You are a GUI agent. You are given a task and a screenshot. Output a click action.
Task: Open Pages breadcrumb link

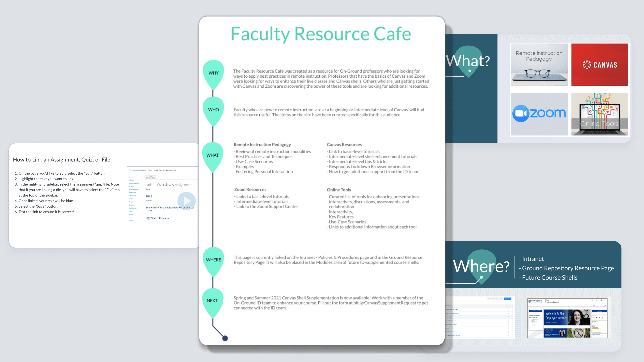pyautogui.click(x=150, y=170)
